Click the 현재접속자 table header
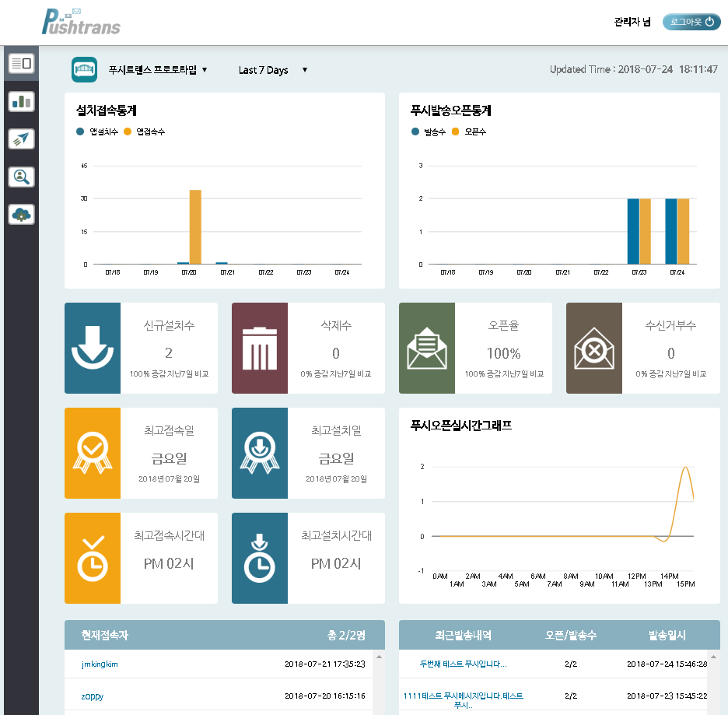The width and height of the screenshot is (728, 715). click(104, 635)
